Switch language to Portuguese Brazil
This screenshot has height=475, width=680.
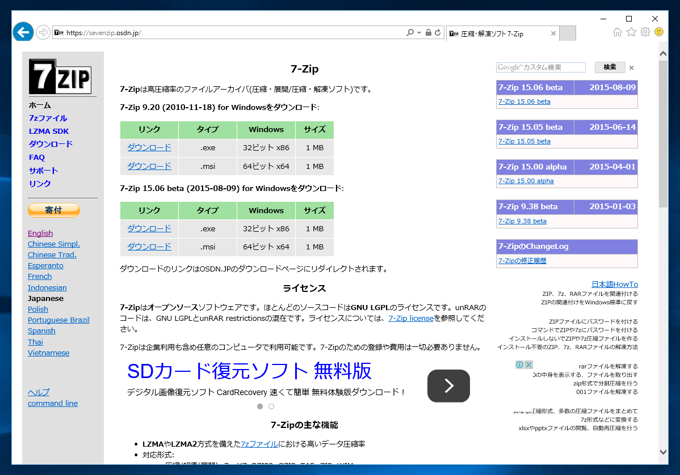coord(59,320)
